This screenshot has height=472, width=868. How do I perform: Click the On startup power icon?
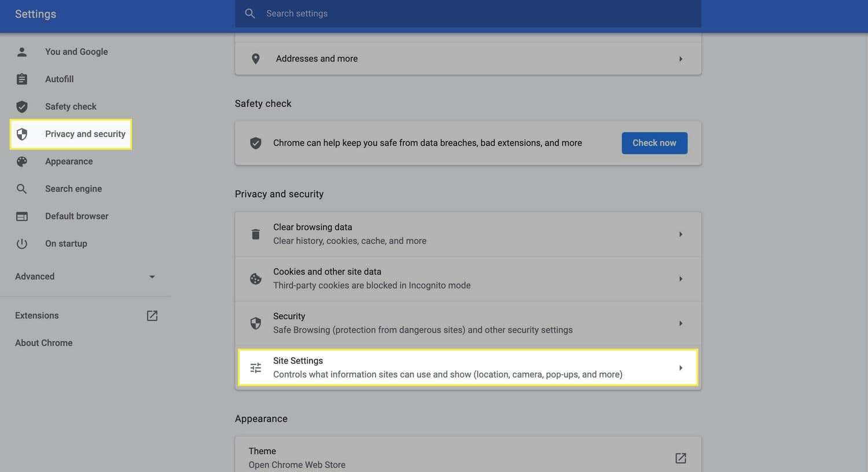(22, 244)
